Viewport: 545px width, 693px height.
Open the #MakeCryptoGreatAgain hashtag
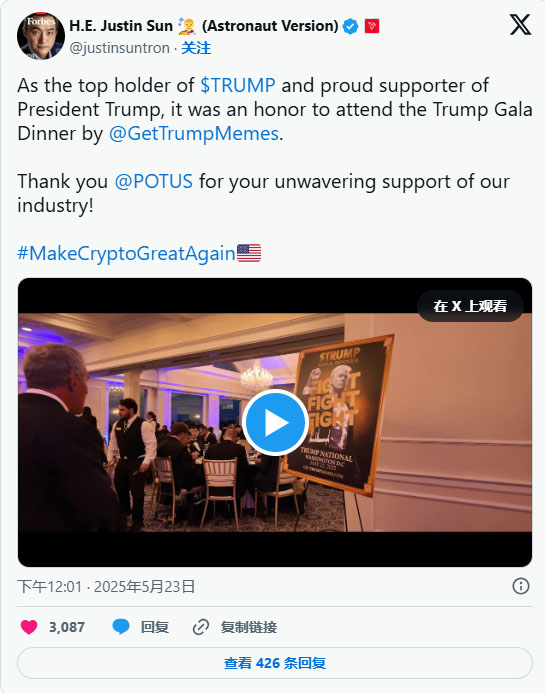point(126,253)
